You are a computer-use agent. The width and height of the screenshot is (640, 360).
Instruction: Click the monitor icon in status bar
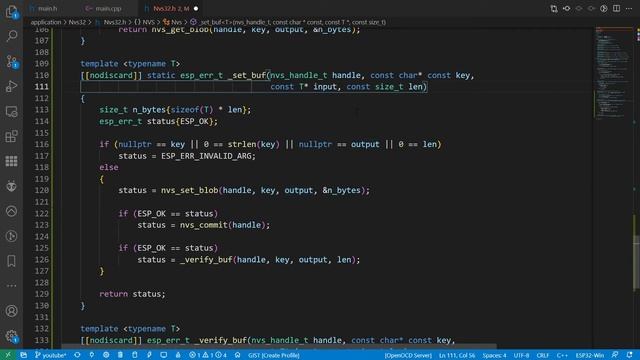(x=163, y=355)
